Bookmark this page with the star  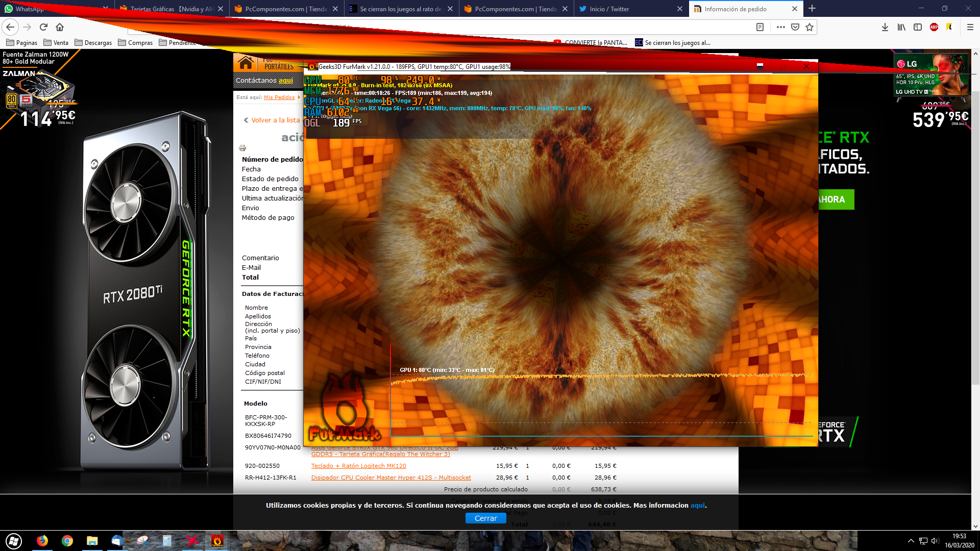[810, 27]
